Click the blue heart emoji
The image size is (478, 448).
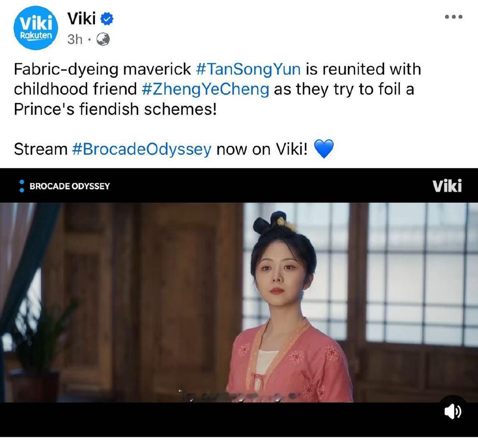324,149
